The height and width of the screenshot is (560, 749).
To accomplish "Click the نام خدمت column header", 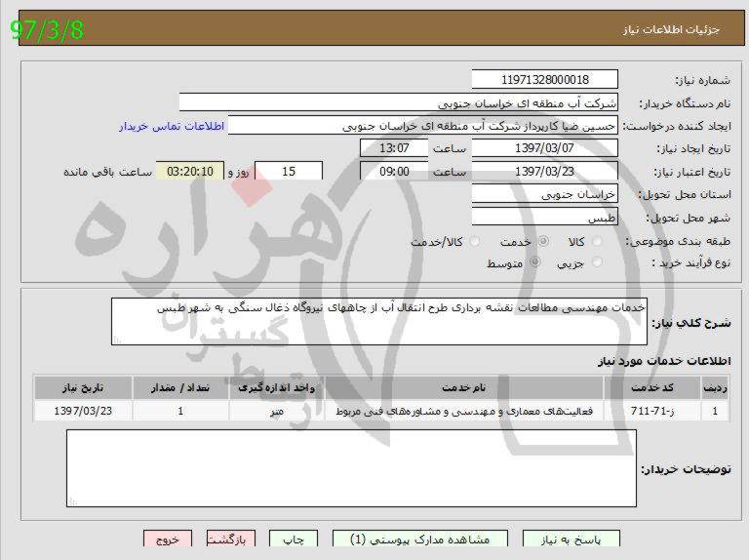I will [464, 388].
